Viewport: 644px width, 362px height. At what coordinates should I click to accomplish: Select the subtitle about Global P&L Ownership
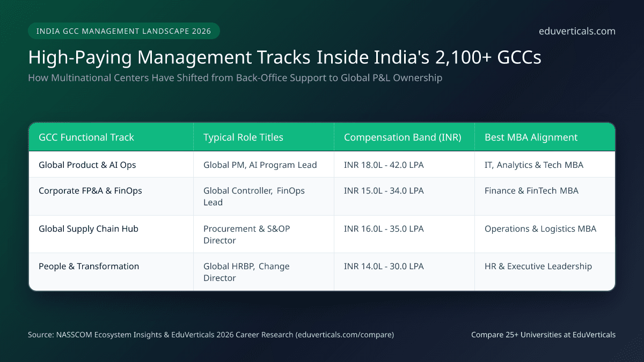point(235,78)
